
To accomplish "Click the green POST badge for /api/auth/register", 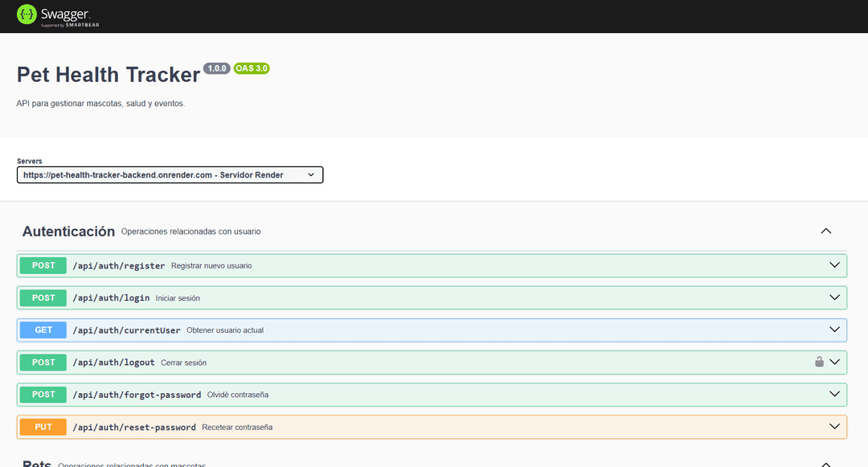I will coord(43,265).
